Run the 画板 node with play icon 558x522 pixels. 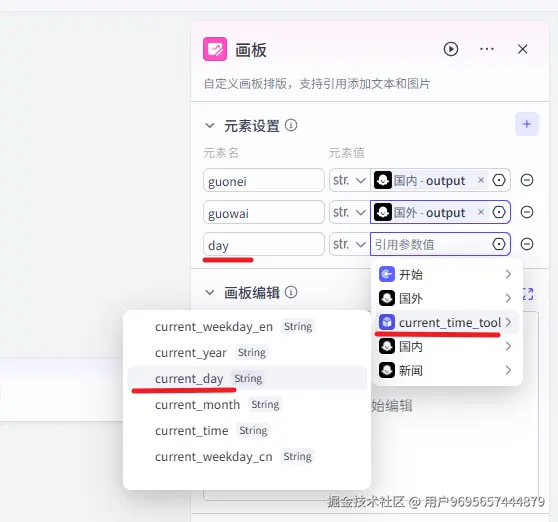click(x=451, y=49)
